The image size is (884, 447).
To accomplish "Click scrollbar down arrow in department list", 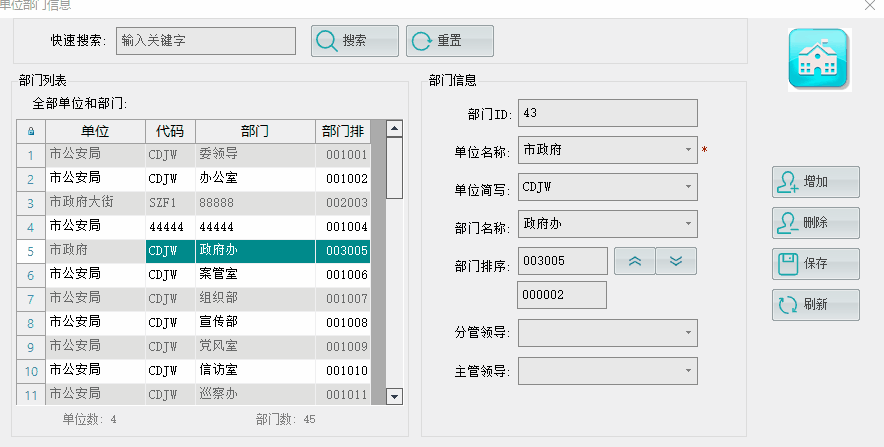I will 395,397.
